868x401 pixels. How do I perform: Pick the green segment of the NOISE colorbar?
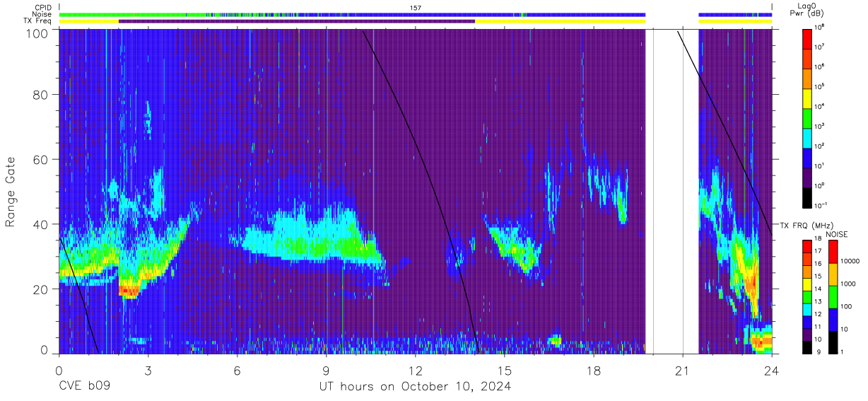click(833, 296)
